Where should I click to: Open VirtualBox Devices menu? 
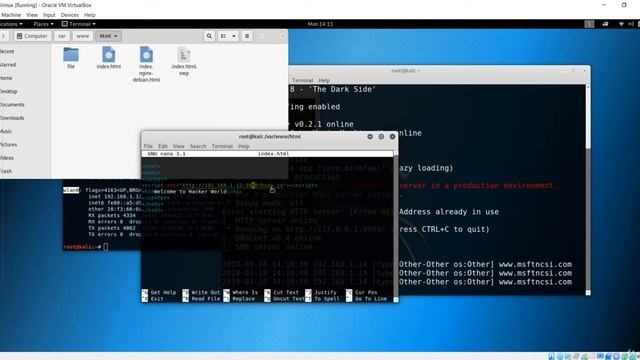point(69,15)
